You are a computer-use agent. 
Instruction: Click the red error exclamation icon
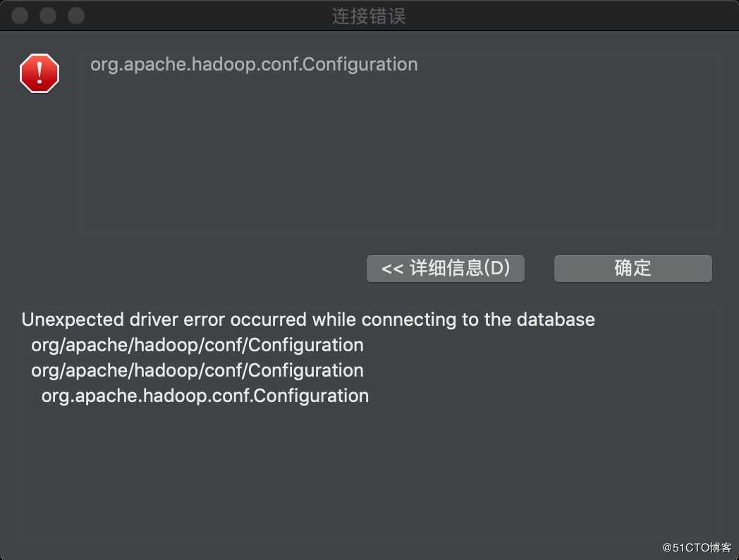click(39, 73)
